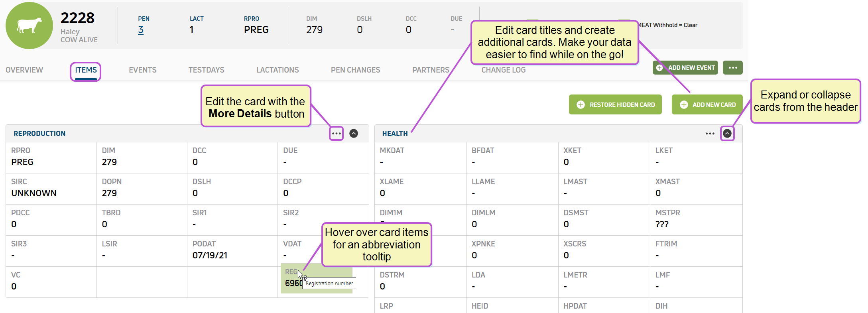Switch to the Overview tab
Screen dimensions: 868x313
[x=24, y=70]
